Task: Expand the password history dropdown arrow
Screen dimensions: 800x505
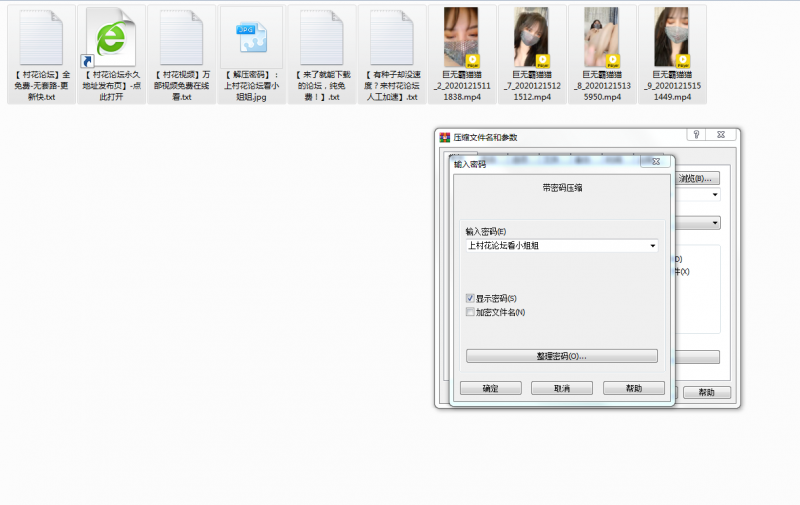Action: pyautogui.click(x=653, y=245)
